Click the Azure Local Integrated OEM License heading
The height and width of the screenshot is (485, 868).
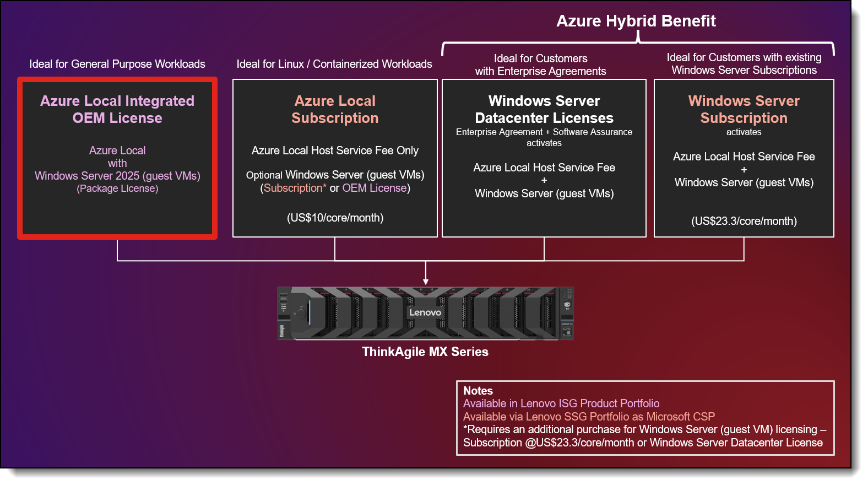(x=117, y=109)
